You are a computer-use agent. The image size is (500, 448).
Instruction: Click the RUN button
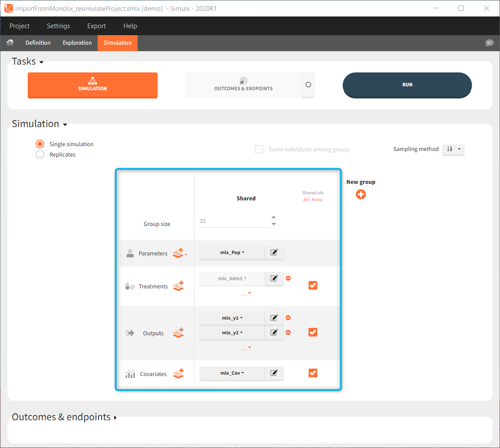(407, 85)
